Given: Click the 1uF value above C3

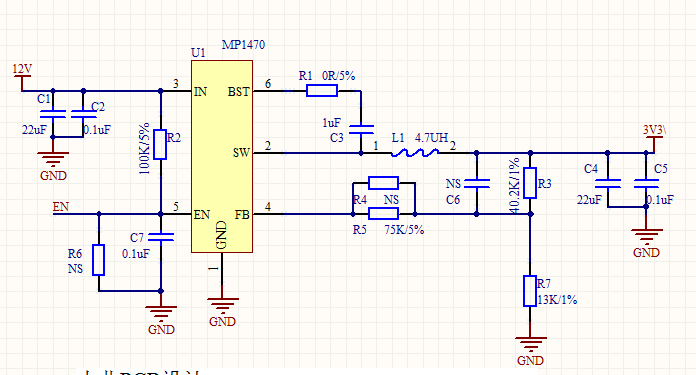Looking at the screenshot, I should coord(332,123).
